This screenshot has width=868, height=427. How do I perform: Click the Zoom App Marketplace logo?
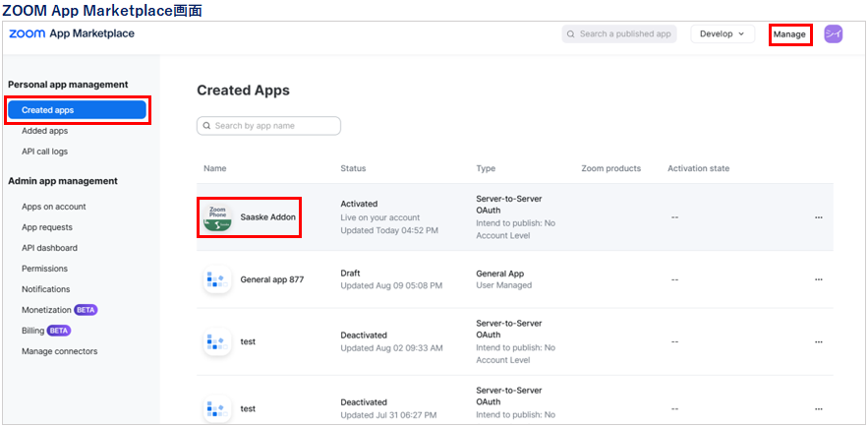pyautogui.click(x=72, y=33)
